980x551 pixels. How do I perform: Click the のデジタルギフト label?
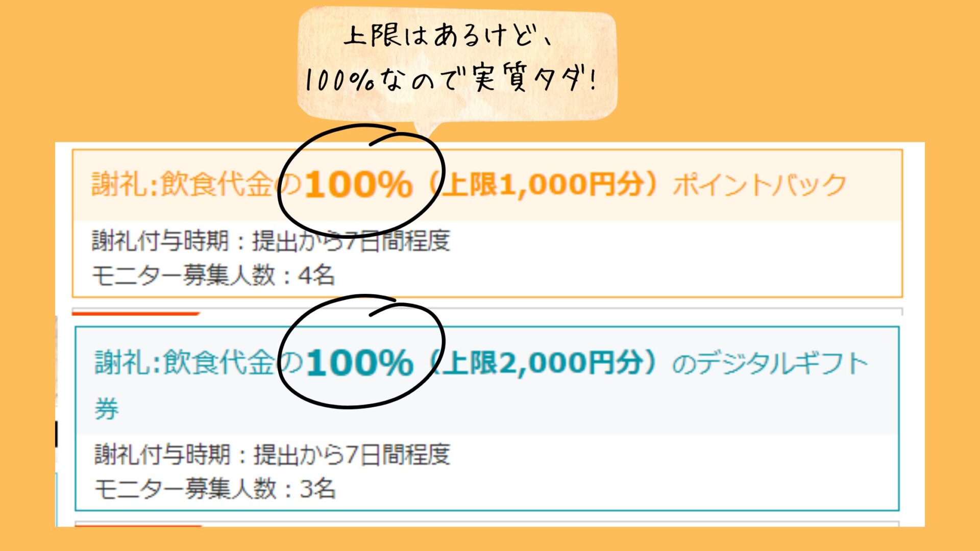tap(771, 364)
